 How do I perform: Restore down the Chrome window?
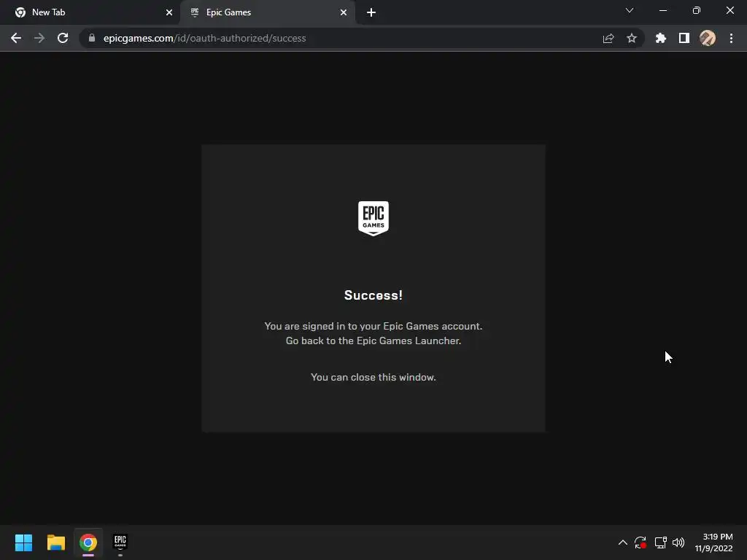(x=697, y=10)
